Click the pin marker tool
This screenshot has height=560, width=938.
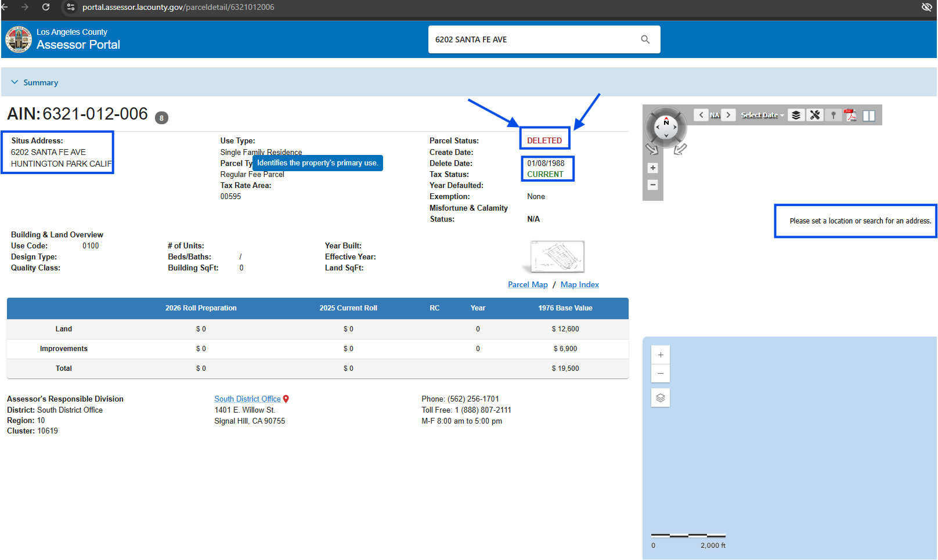point(834,115)
